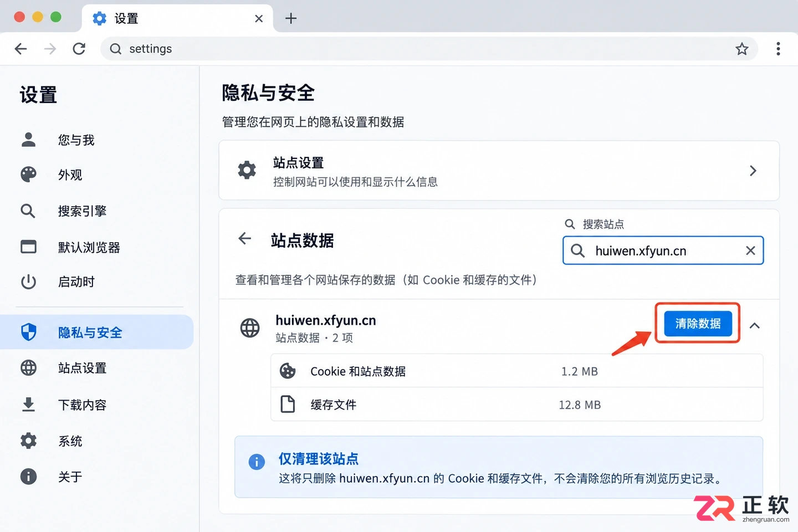Bookmark this page with the star icon

[741, 49]
